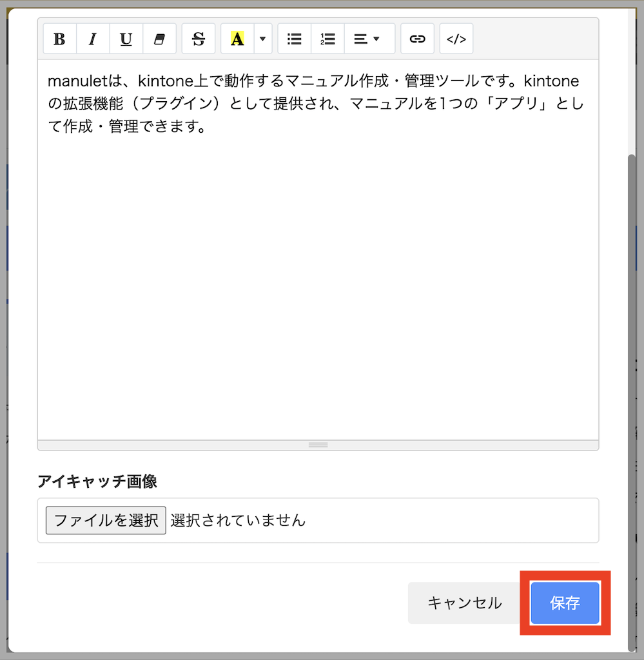Expand the paragraph alignment dropdown
Viewport: 644px width, 660px height.
[x=369, y=39]
